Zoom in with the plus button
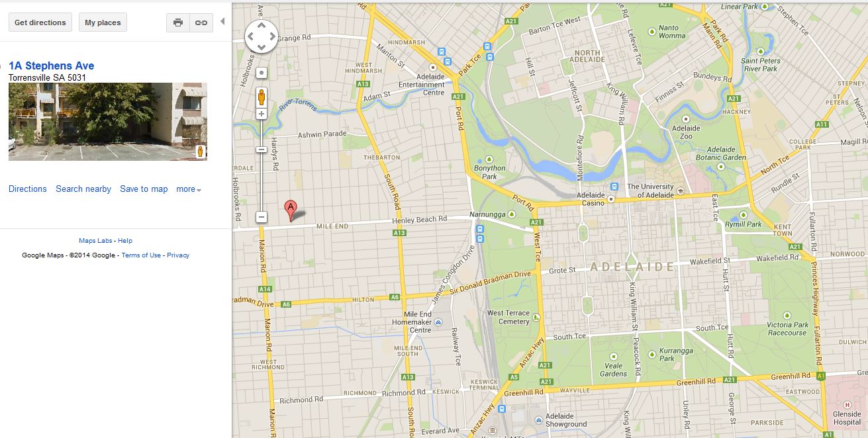 click(x=262, y=114)
